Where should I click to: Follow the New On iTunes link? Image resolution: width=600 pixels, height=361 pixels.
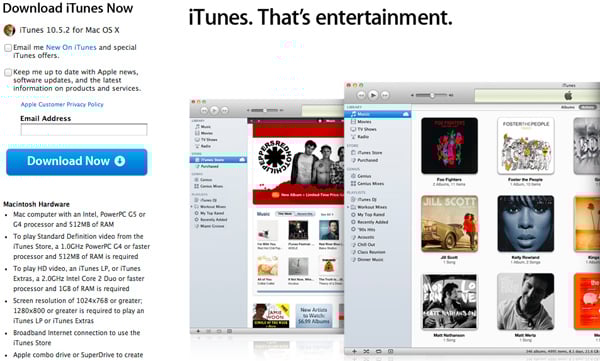(x=71, y=47)
